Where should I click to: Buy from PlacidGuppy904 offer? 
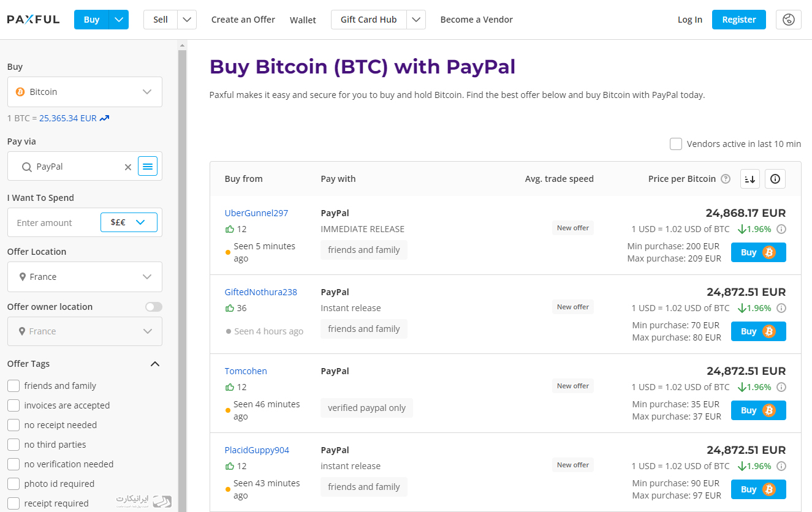(x=759, y=489)
